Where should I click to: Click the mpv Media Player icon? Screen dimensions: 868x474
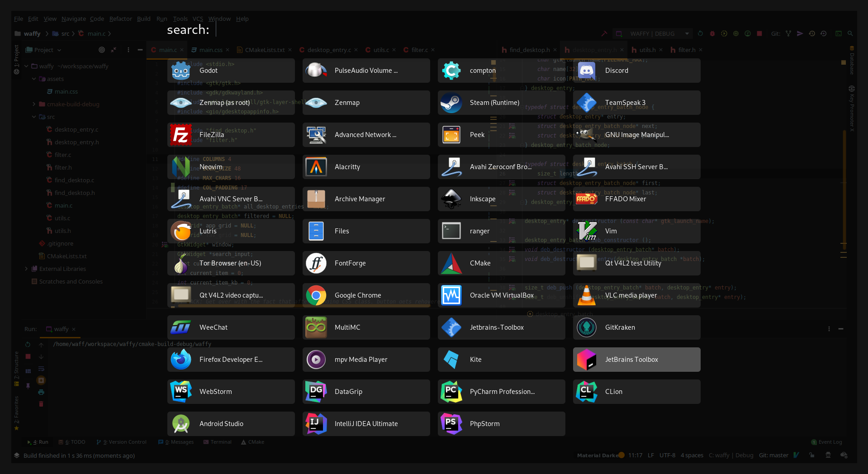[x=316, y=360]
